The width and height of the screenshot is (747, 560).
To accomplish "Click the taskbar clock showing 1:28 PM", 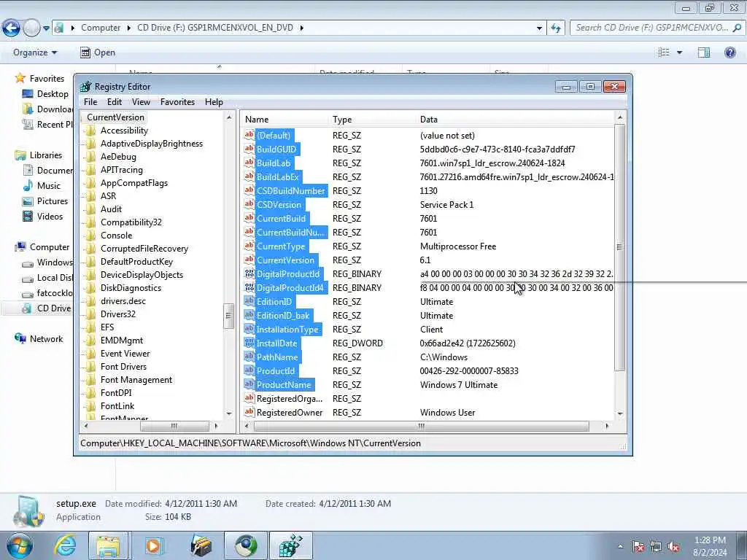I will click(710, 545).
